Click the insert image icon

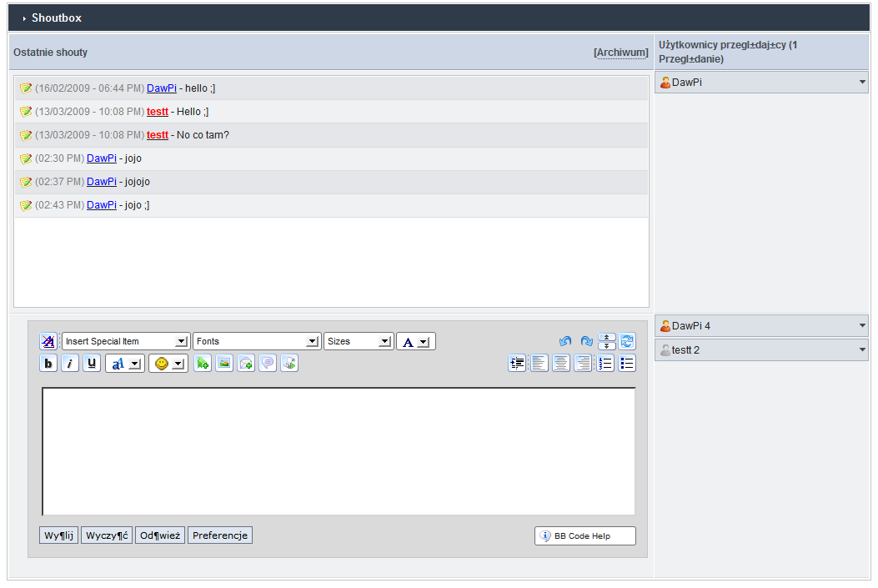click(224, 364)
